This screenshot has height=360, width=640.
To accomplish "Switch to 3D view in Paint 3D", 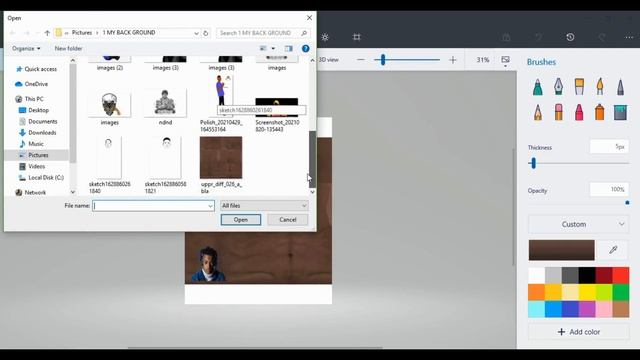I will point(329,60).
